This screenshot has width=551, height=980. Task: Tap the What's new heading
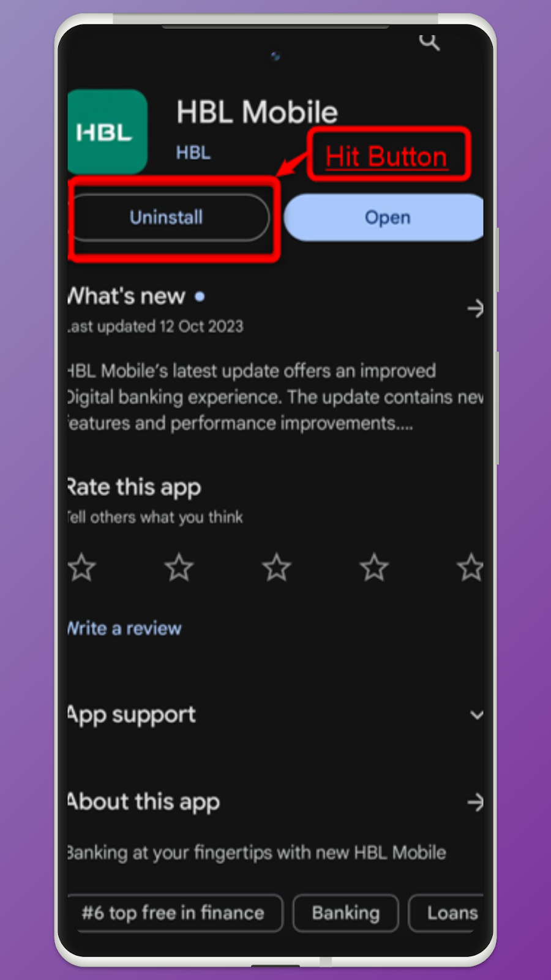(126, 296)
